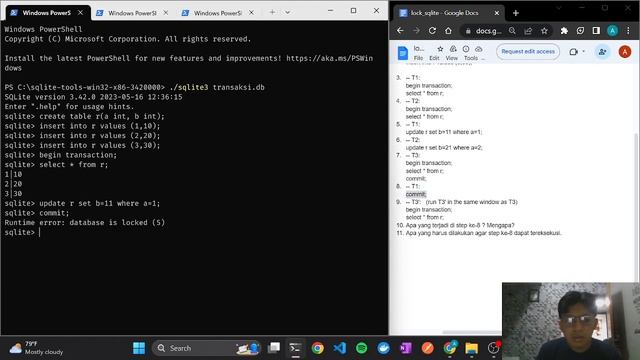Viewport: 640px width, 360px height.
Task: Open share people icon in Docs
Action: (602, 52)
